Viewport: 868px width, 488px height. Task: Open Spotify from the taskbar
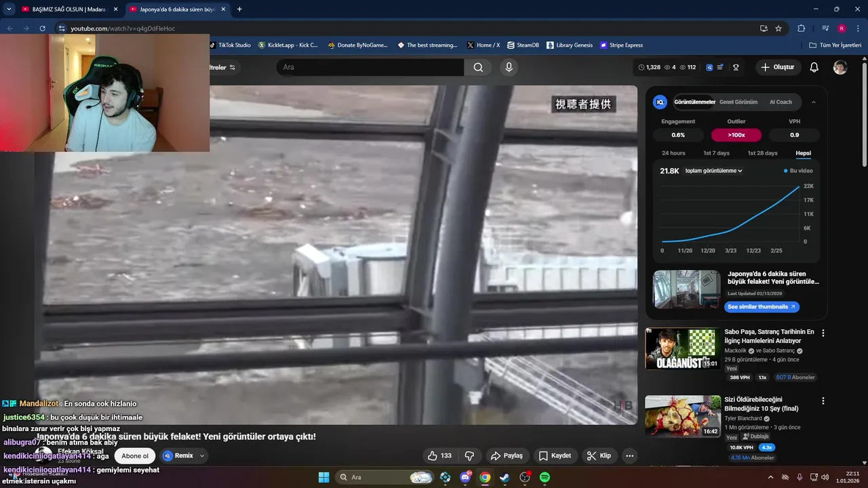pyautogui.click(x=545, y=477)
